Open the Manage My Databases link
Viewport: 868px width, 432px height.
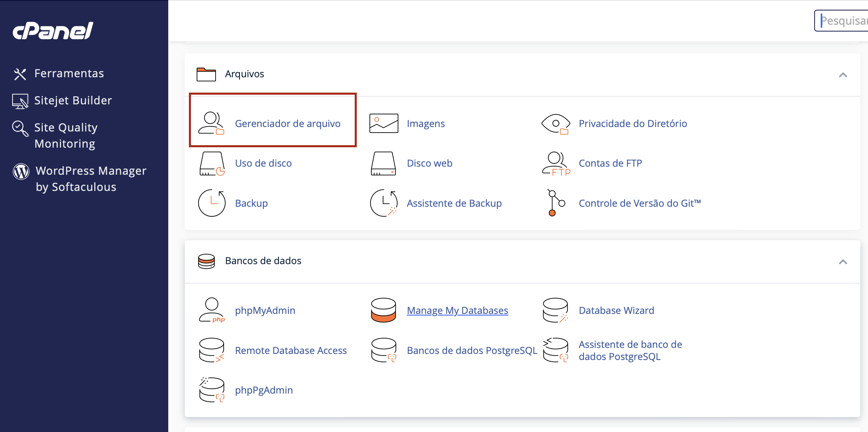[457, 311]
